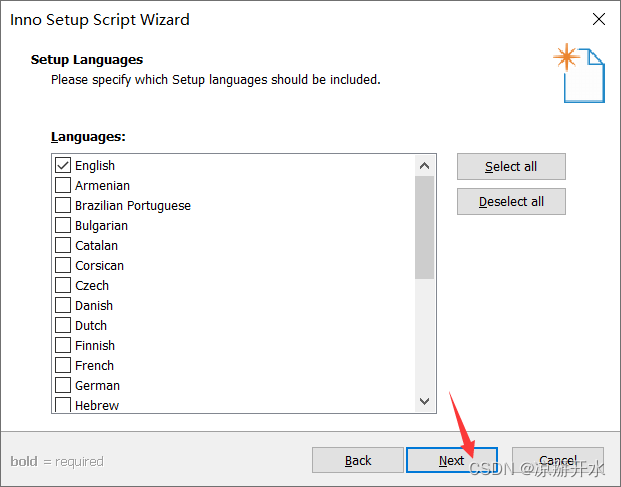This screenshot has height=487, width=621.
Task: Click the English text label
Action: coord(95,166)
